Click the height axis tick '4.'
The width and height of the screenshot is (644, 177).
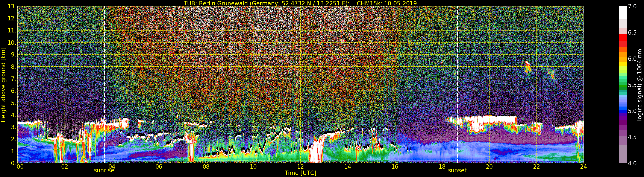(13, 115)
